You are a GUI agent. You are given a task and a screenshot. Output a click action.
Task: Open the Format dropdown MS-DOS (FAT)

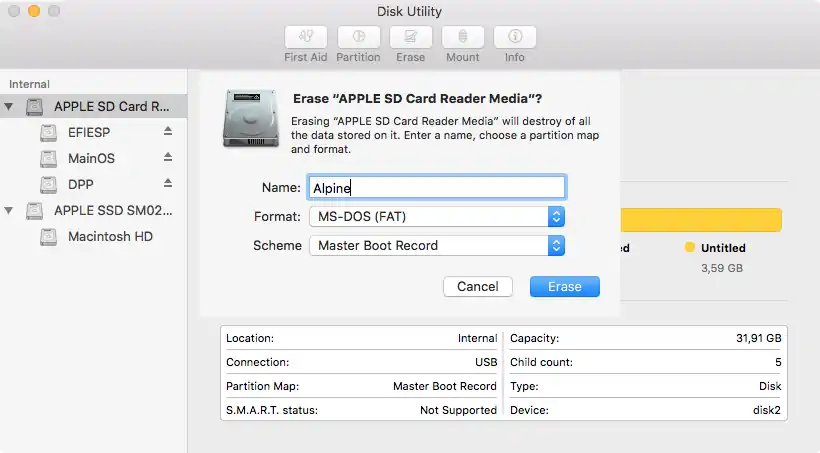pyautogui.click(x=436, y=216)
